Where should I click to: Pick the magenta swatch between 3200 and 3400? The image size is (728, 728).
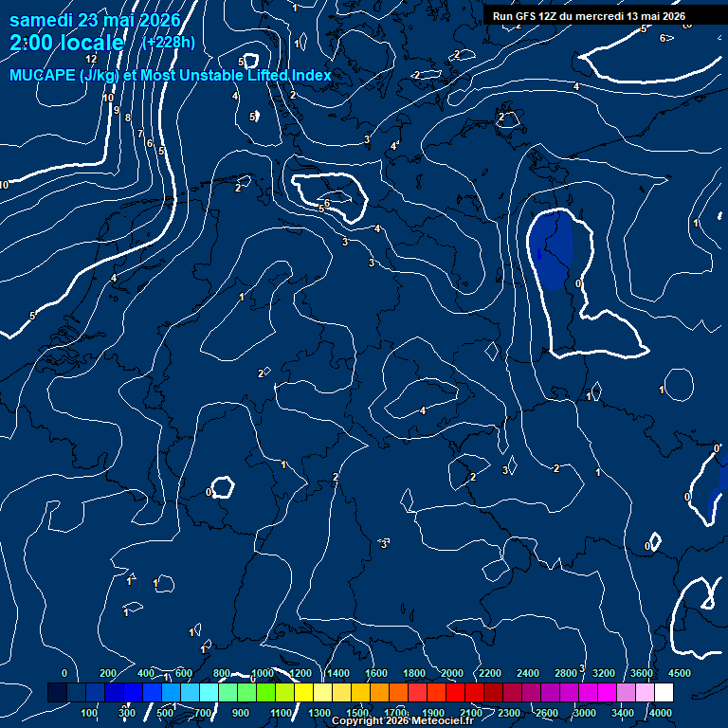tap(607, 692)
